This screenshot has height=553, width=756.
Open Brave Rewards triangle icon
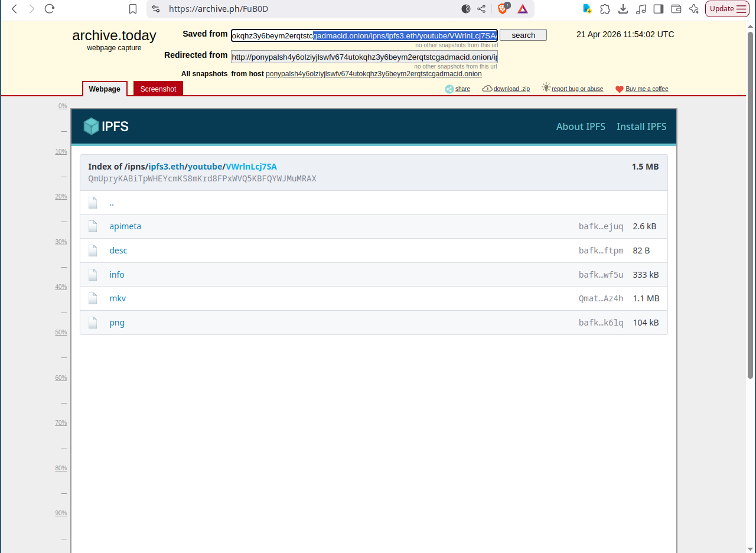click(x=523, y=9)
